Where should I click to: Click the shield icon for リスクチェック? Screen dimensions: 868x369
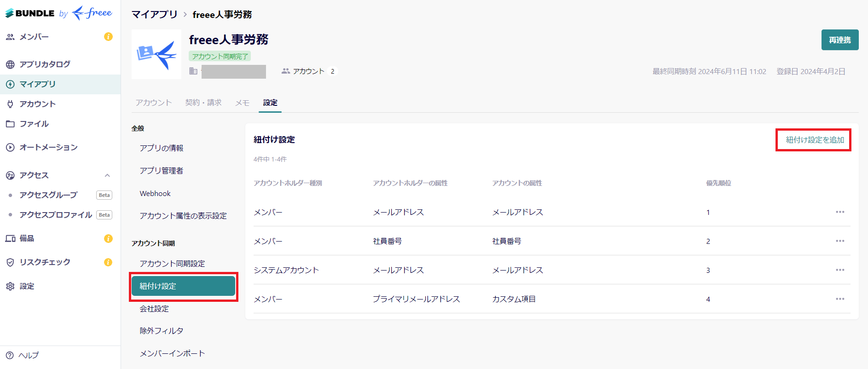[10, 262]
